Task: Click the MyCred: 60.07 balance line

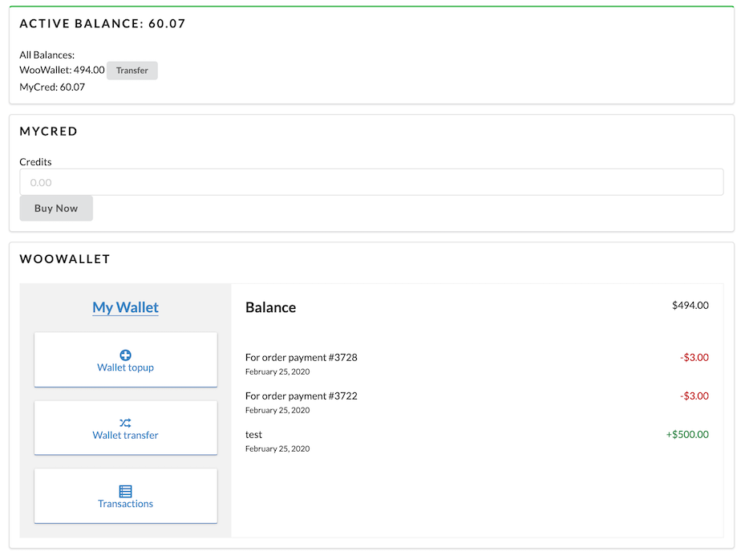Action: 52,87
